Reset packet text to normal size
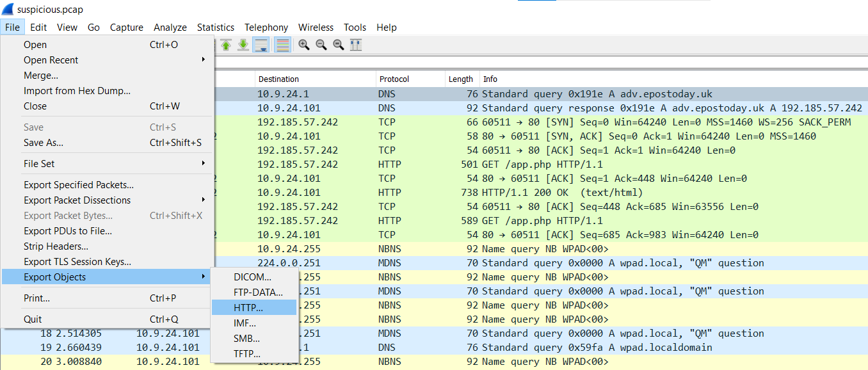Screen dimensions: 868x370 click(x=338, y=45)
